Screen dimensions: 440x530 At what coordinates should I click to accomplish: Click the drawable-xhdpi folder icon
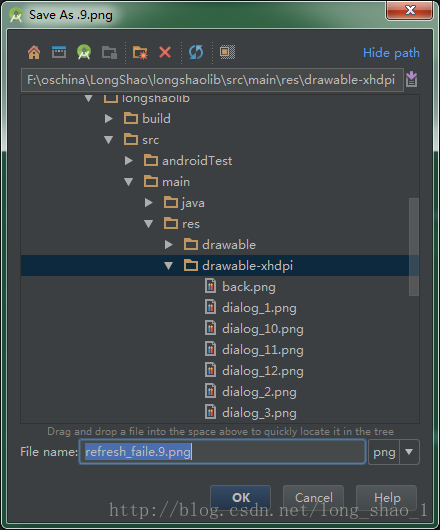pos(191,265)
